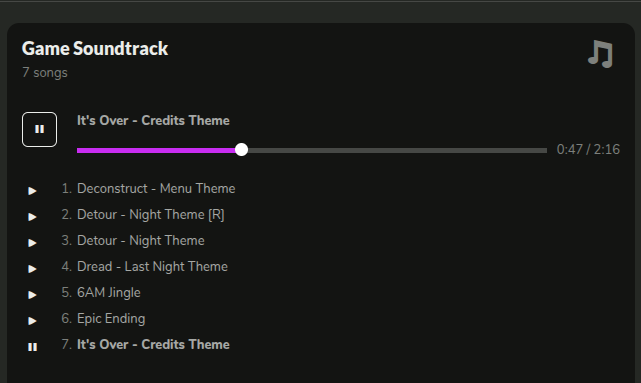Screen dimensions: 641x383
Task: Click the play icon beside 6AM Jingle
Action: point(32,295)
